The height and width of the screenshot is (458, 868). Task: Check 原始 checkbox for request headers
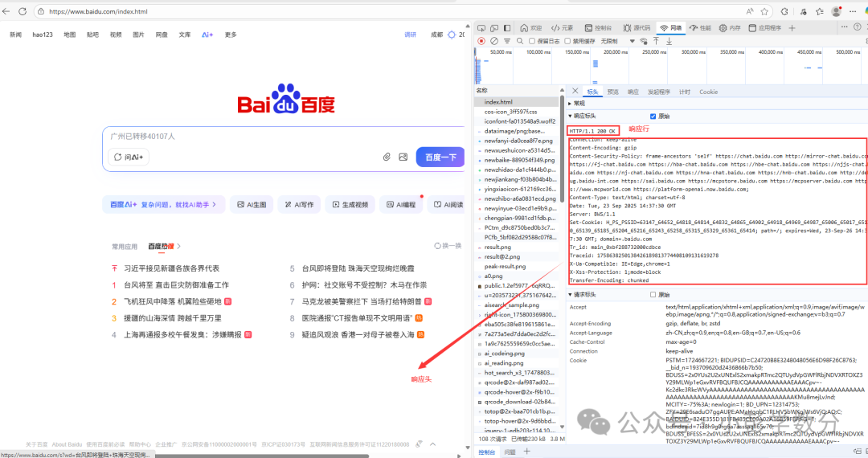point(653,295)
